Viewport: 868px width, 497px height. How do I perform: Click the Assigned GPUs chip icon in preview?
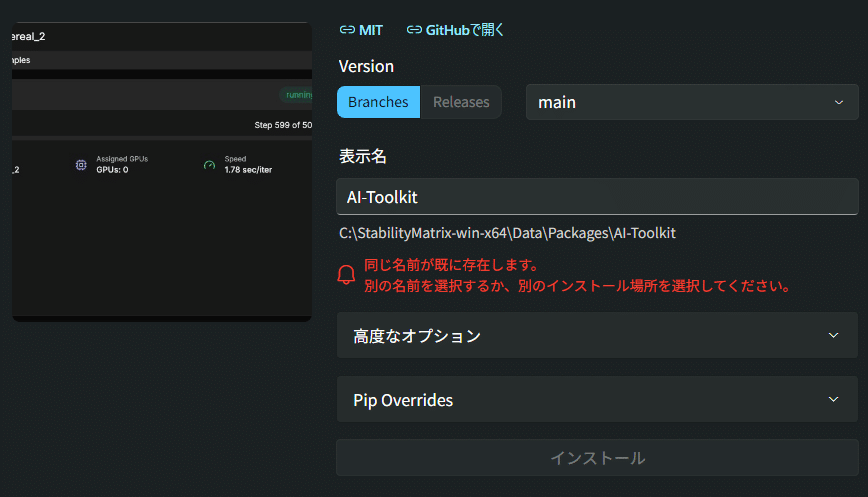pyautogui.click(x=81, y=165)
